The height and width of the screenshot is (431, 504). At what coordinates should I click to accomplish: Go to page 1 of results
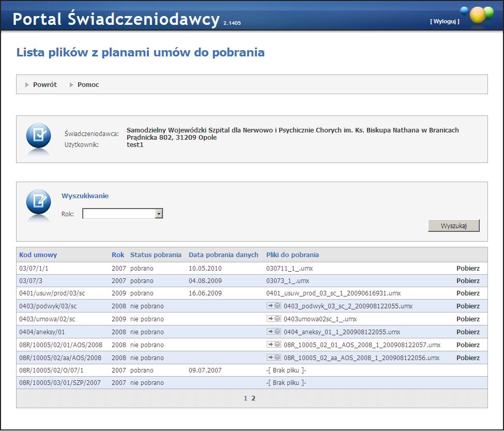(x=246, y=398)
